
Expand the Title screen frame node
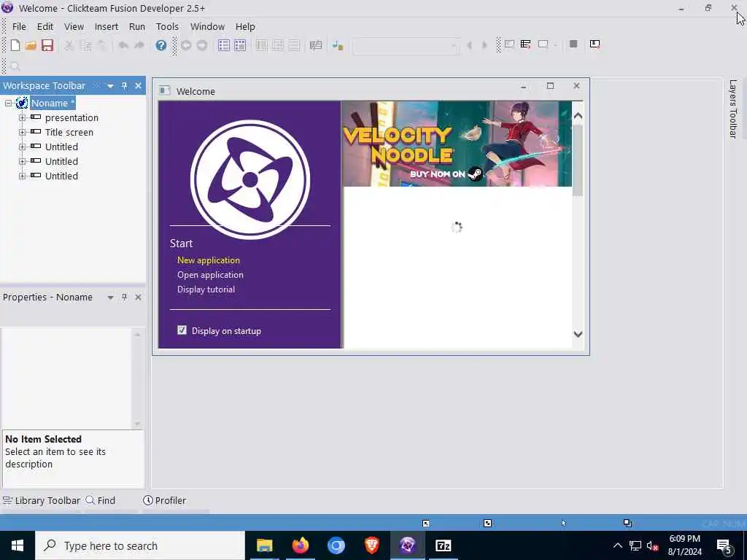click(x=22, y=133)
